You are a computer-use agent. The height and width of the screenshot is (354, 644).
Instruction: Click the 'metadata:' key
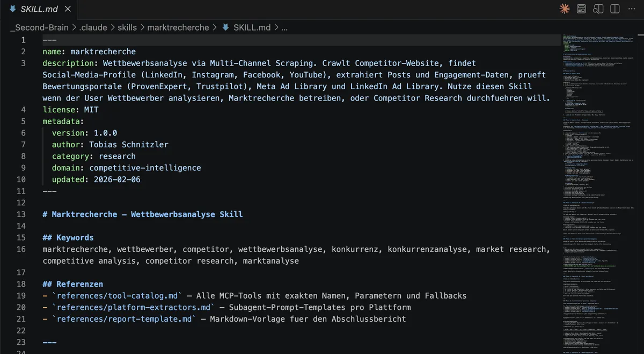click(x=63, y=121)
